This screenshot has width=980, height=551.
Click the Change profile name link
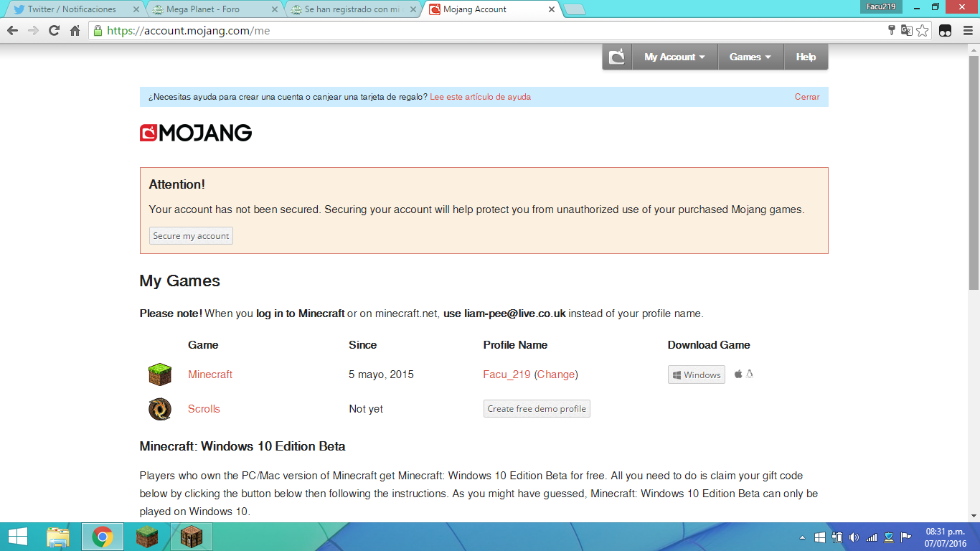[556, 375]
